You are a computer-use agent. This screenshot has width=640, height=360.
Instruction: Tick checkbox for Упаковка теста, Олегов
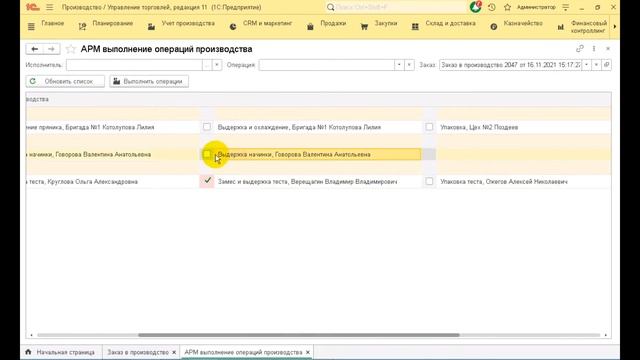pos(429,181)
